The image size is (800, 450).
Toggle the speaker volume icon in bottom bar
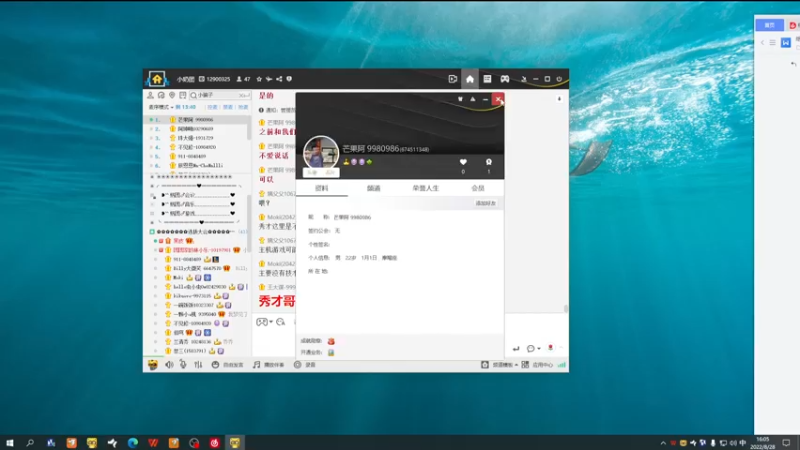tap(169, 365)
